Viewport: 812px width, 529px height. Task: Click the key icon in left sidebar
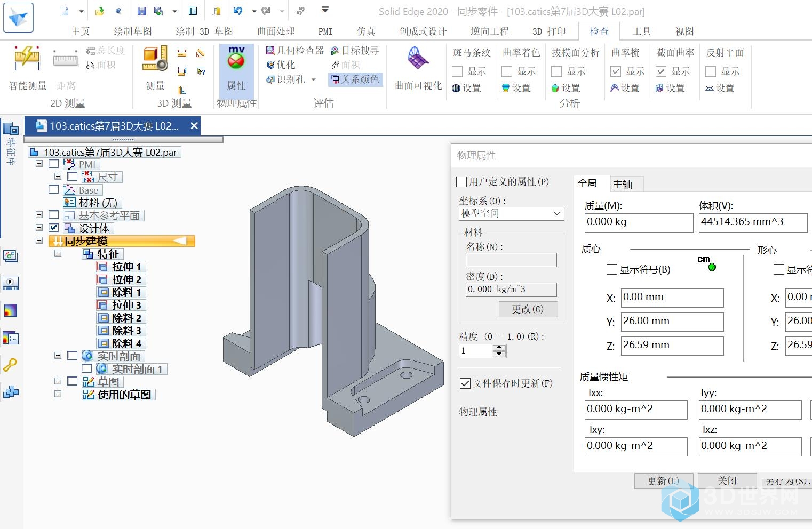pyautogui.click(x=11, y=365)
